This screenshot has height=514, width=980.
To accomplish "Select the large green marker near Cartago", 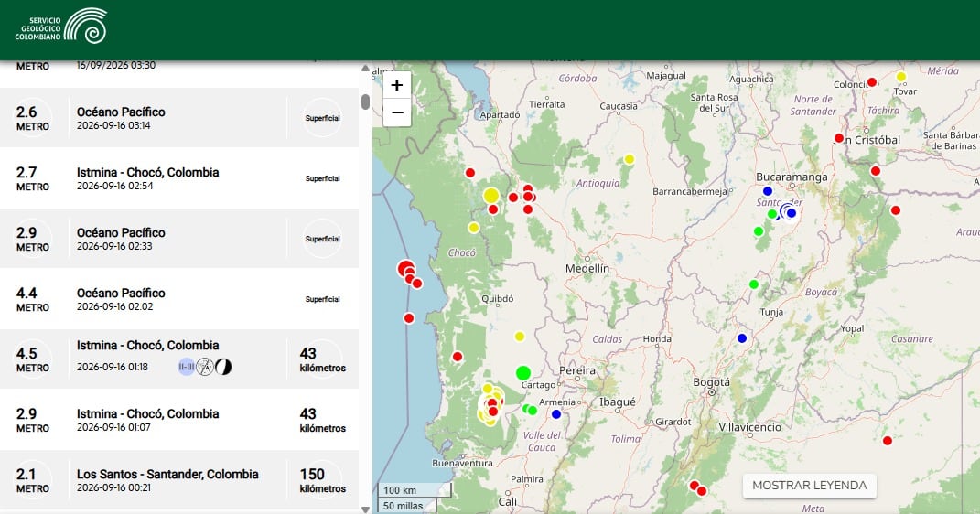I will coord(523,373).
